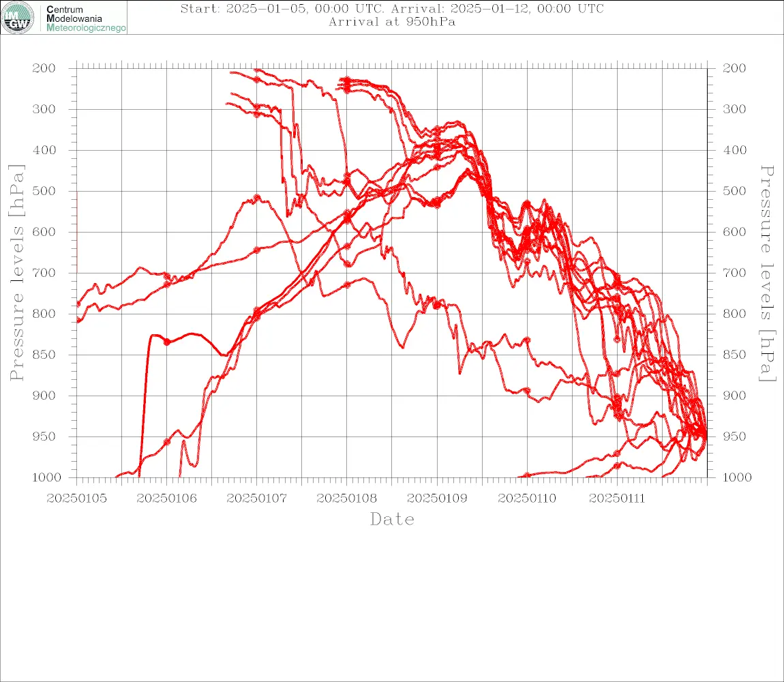Click the Centrum Modelowania Meteorologicznego text
Viewport: 784px width, 682px height.
coord(85,18)
